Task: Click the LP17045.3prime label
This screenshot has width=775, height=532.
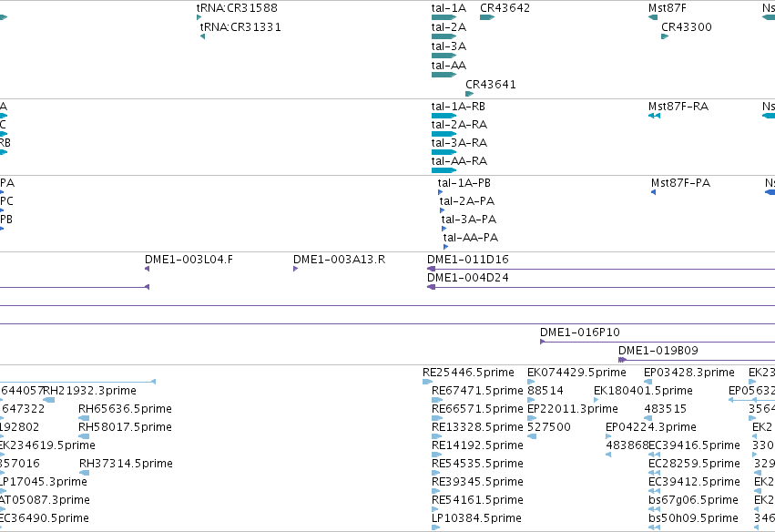Action: 44,482
